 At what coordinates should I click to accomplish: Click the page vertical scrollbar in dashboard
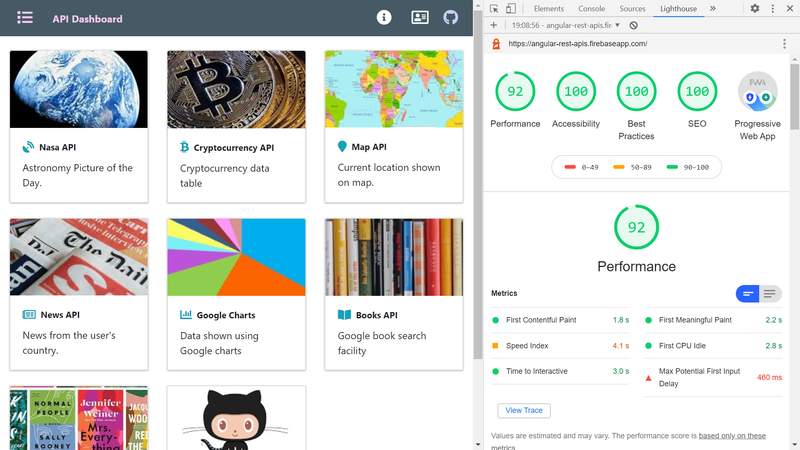coord(478,184)
